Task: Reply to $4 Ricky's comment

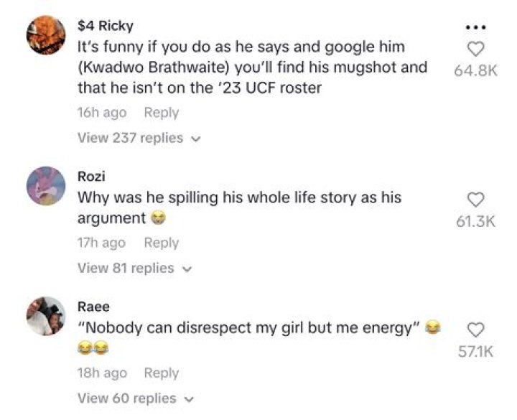Action: (x=162, y=113)
